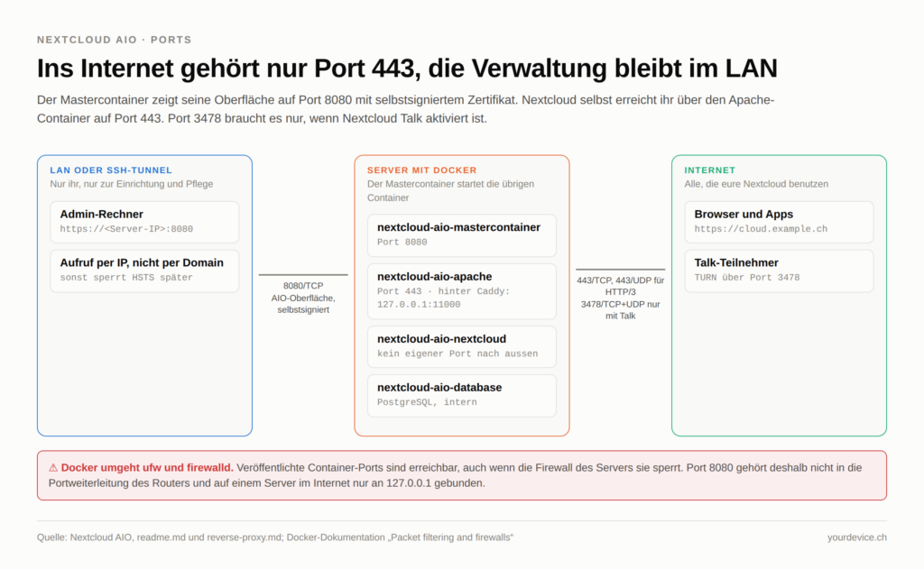924x569 pixels.
Task: Click the address '127.0.0.1:11000'
Action: coord(419,305)
